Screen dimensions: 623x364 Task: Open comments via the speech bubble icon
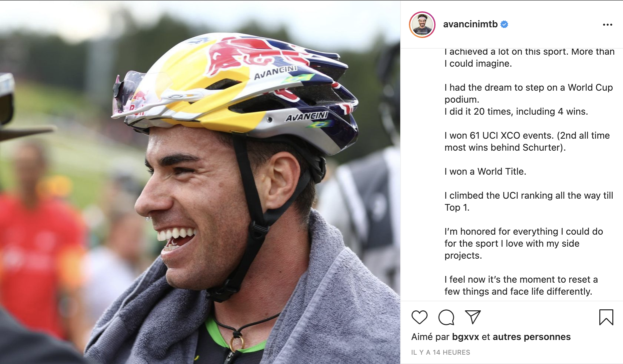[446, 317]
